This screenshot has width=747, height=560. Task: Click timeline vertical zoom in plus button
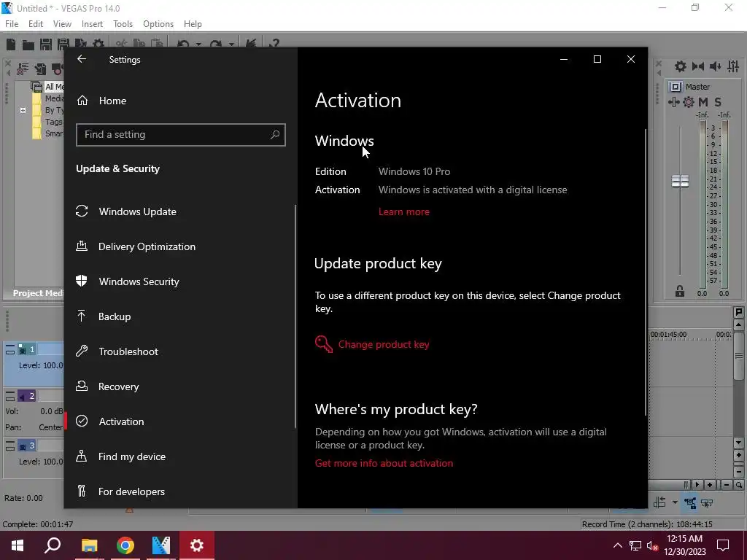738,455
